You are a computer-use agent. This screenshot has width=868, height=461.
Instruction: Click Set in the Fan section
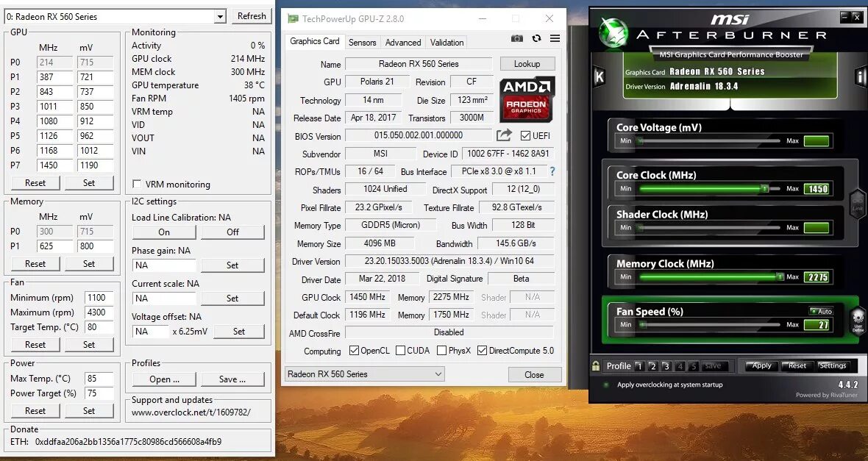[89, 344]
